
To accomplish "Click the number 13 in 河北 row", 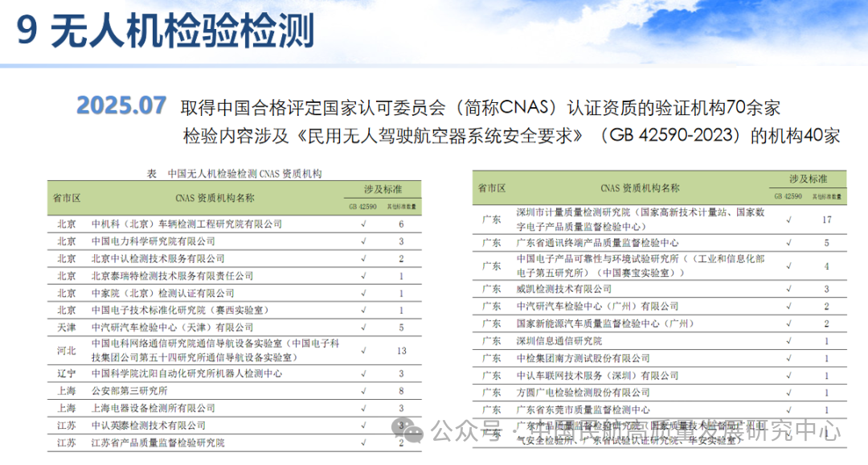I will (401, 351).
